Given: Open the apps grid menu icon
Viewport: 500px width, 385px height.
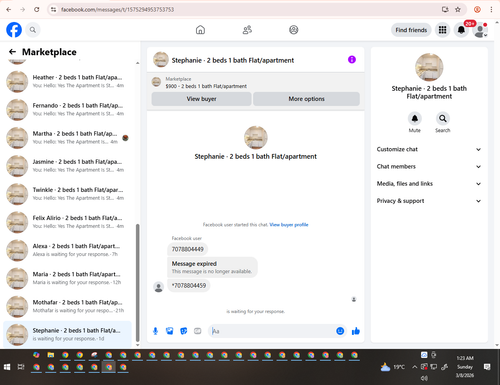Looking at the screenshot, I should click(x=442, y=30).
